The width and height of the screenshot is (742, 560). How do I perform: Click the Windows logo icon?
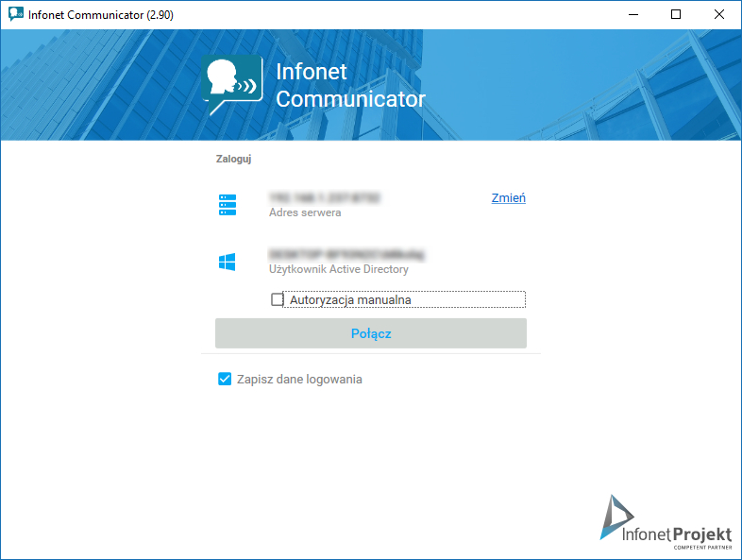[228, 262]
